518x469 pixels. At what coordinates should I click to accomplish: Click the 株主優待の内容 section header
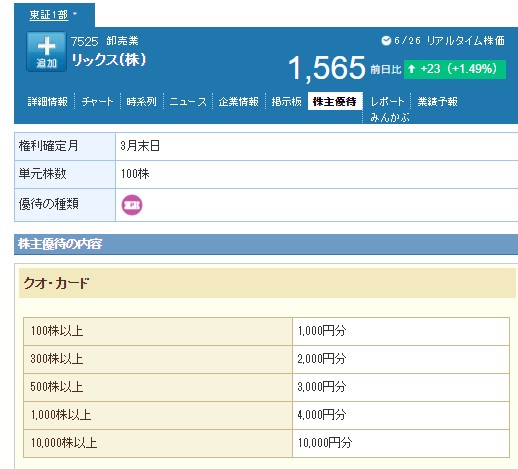(x=266, y=244)
